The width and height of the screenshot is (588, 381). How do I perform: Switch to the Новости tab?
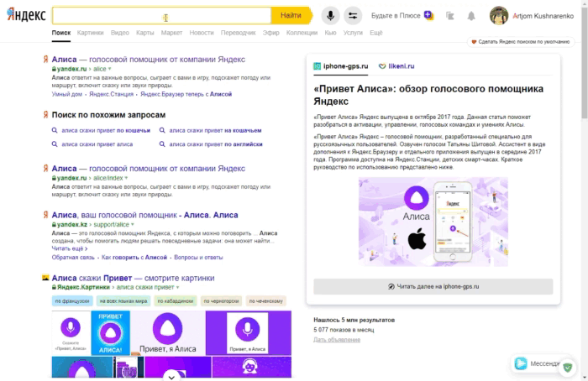pos(202,33)
